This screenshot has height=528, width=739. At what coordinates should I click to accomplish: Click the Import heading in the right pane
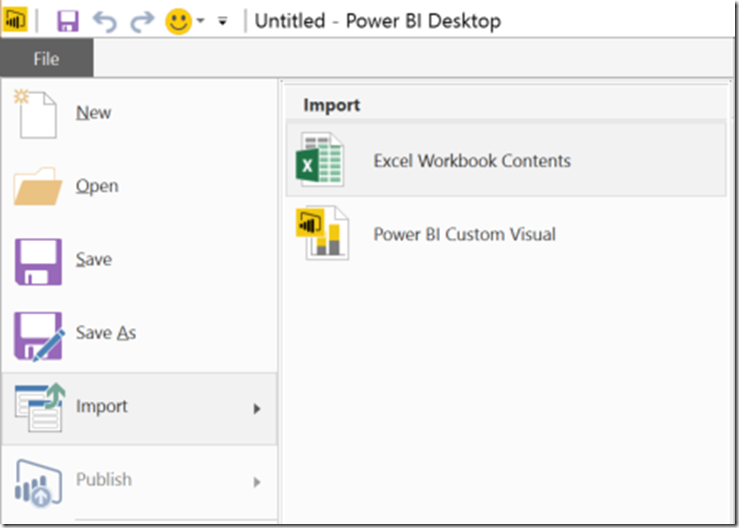[x=332, y=105]
